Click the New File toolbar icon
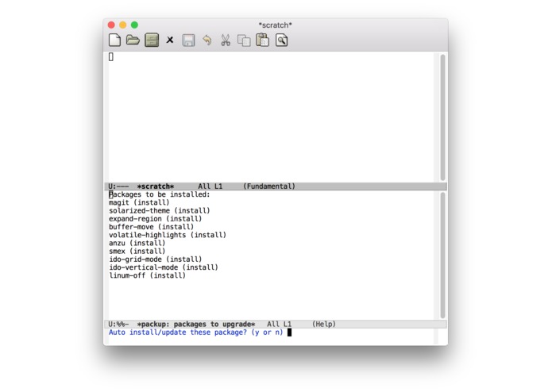This screenshot has height=392, width=552. 114,40
